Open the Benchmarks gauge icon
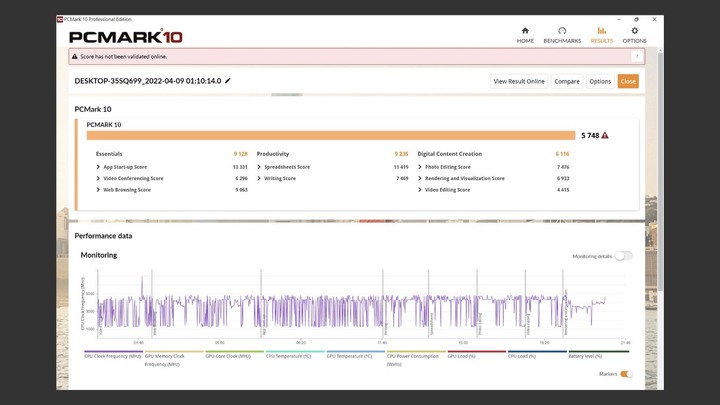Screen dimensions: 720x405 tap(562, 31)
